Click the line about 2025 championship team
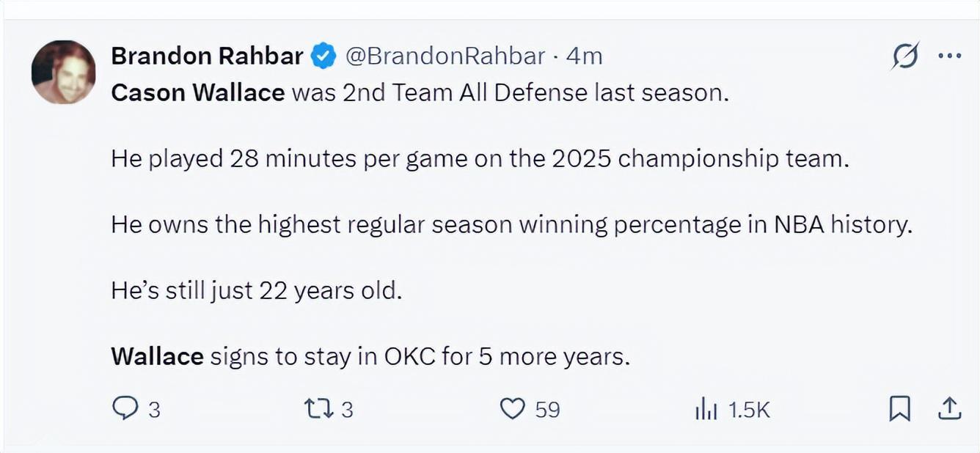This screenshot has width=980, height=453. (480, 159)
